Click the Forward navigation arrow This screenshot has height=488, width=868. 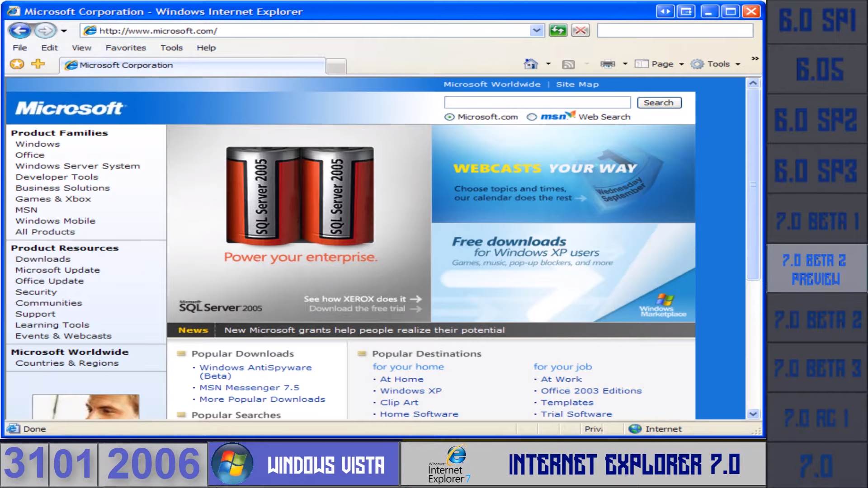point(44,30)
